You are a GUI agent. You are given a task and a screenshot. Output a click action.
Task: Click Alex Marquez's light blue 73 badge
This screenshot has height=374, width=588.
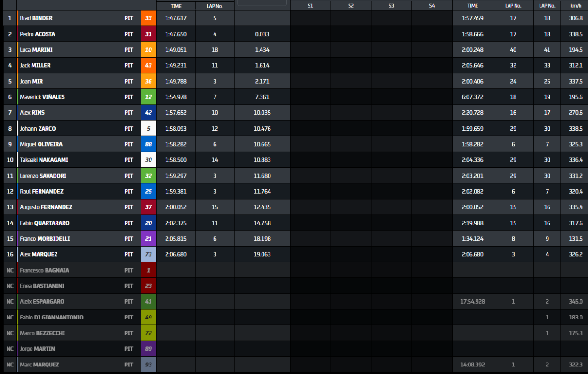(x=148, y=254)
